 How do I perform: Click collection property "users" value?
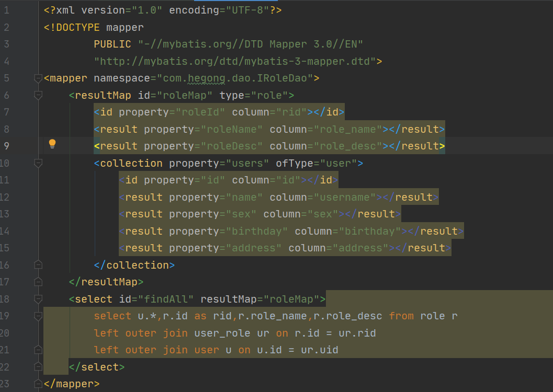247,163
